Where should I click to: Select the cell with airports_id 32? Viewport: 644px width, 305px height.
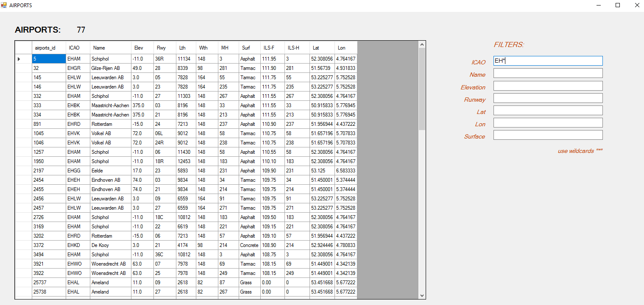click(x=49, y=68)
